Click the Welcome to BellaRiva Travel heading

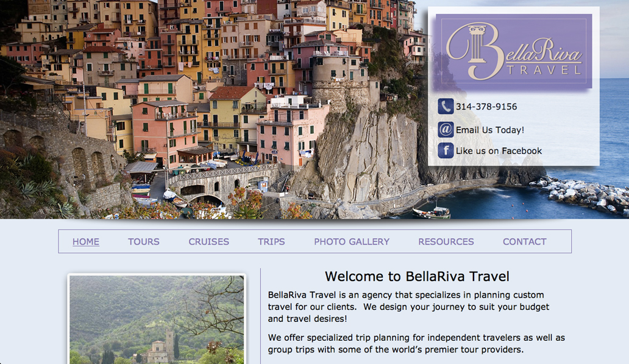[x=417, y=277]
